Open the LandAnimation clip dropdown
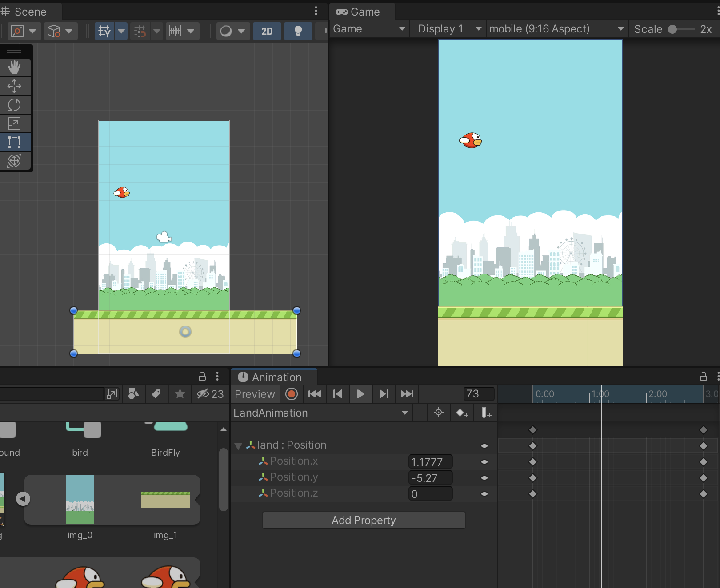 point(321,413)
